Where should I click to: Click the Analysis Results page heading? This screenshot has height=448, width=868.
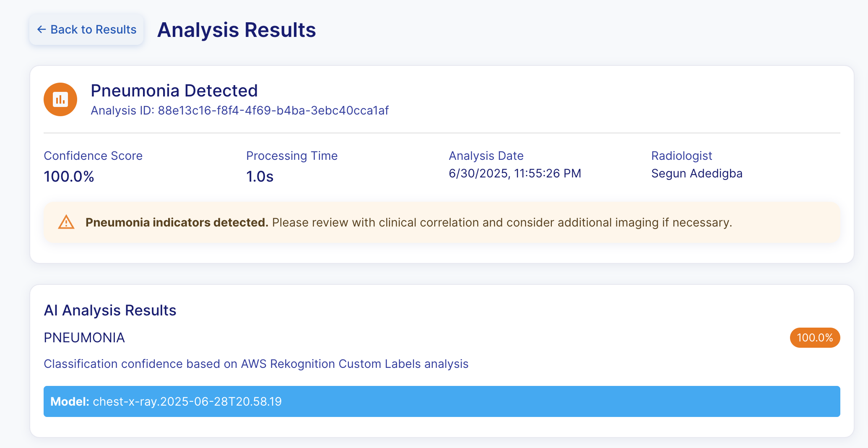tap(236, 30)
